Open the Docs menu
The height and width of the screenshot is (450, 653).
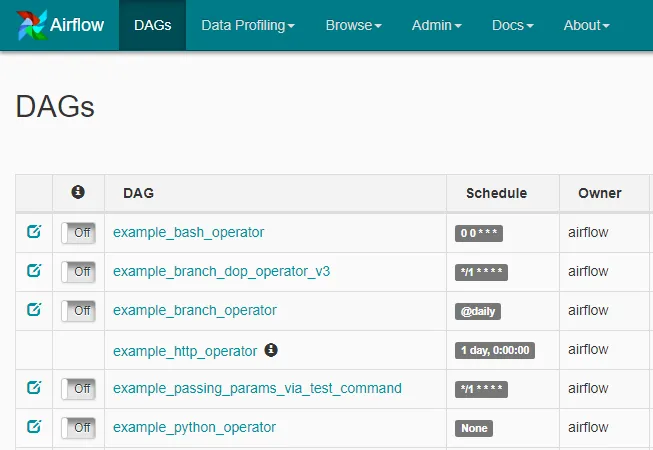point(512,25)
